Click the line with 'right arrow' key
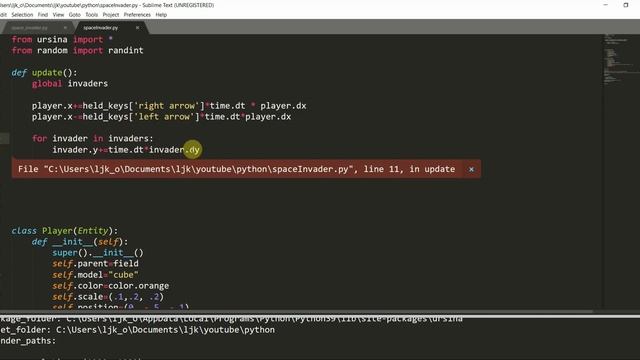Viewport: 640px width, 360px height. coord(169,106)
